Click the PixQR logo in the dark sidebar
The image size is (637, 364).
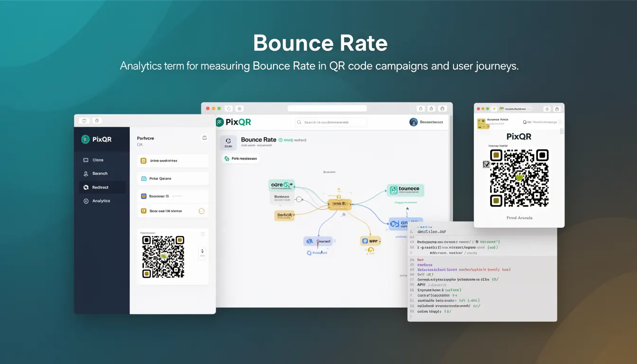coord(96,139)
